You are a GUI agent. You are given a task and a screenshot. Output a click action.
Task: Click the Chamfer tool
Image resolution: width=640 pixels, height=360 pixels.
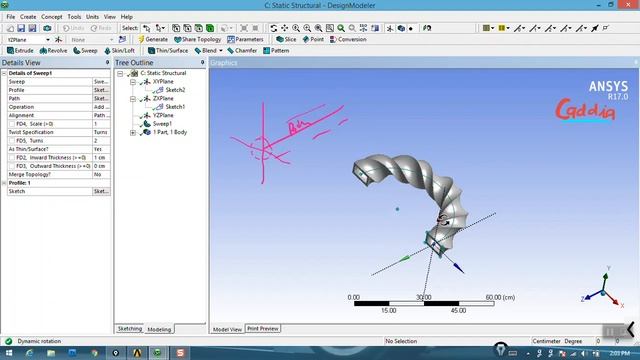click(242, 51)
